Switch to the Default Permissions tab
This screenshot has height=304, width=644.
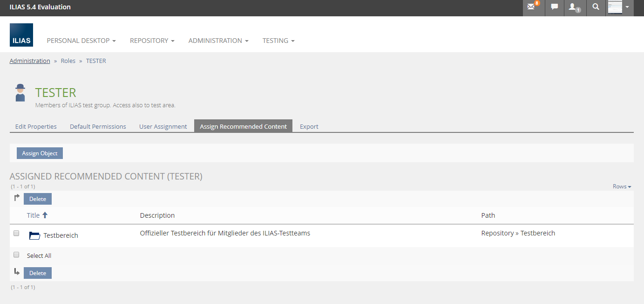[x=98, y=126]
